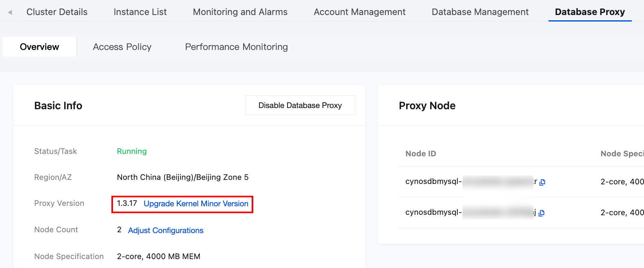Open the Adjust Configurations link
Image resolution: width=644 pixels, height=268 pixels.
click(x=165, y=231)
